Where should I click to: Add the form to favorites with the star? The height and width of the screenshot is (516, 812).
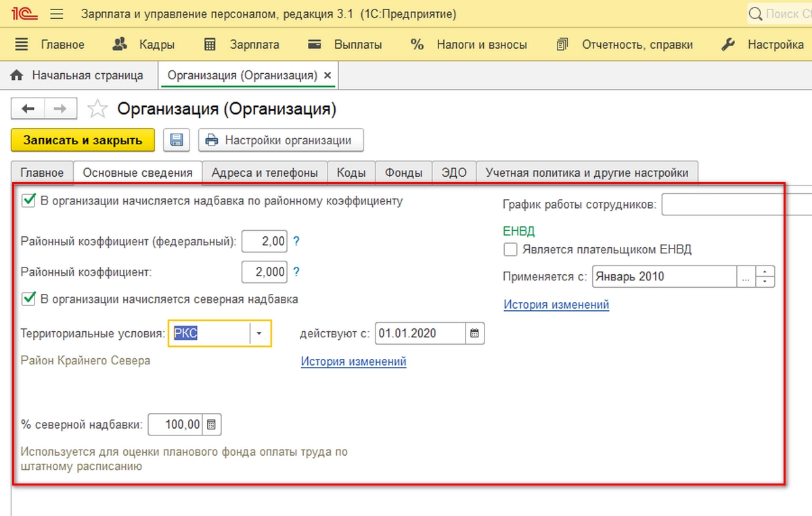point(98,108)
